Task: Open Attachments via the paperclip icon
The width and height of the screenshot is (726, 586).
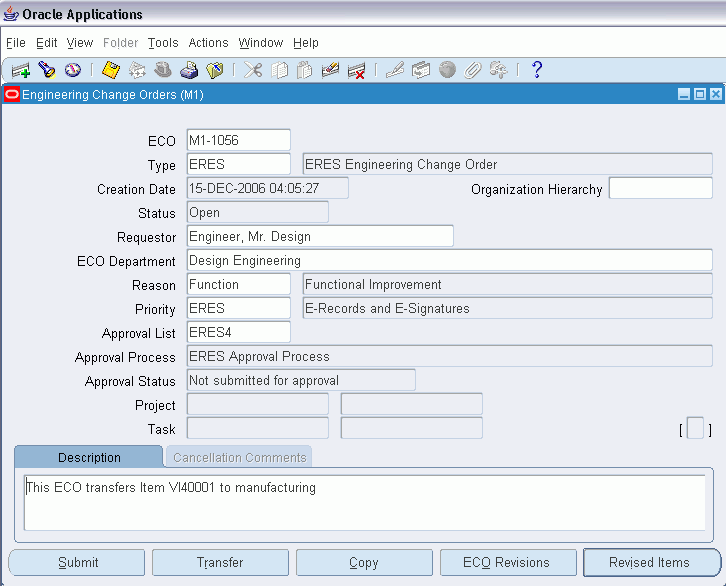Action: tap(473, 70)
